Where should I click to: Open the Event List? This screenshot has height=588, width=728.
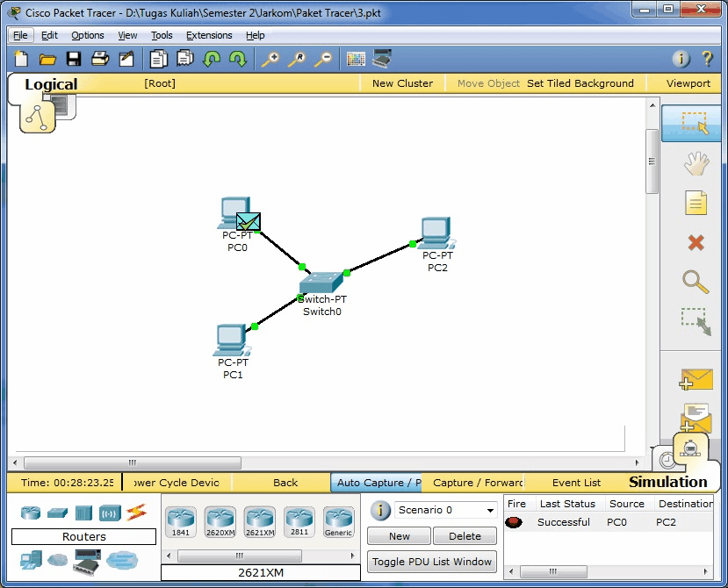[576, 483]
